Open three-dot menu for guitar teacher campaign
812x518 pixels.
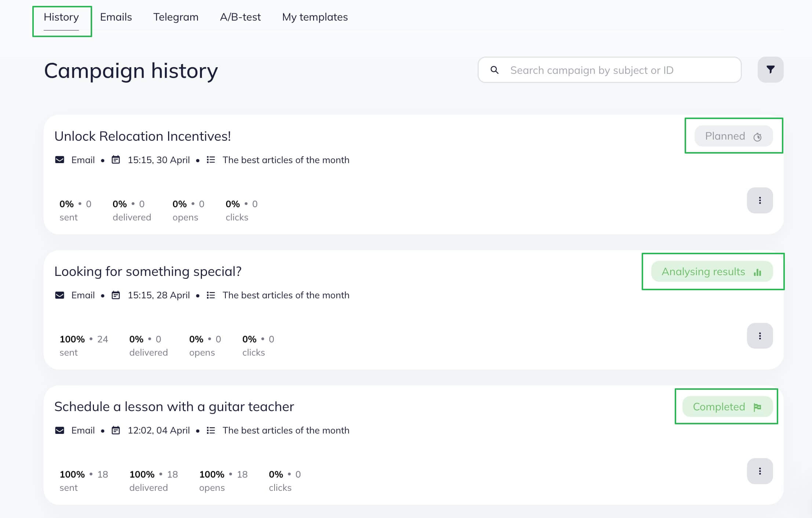[760, 471]
